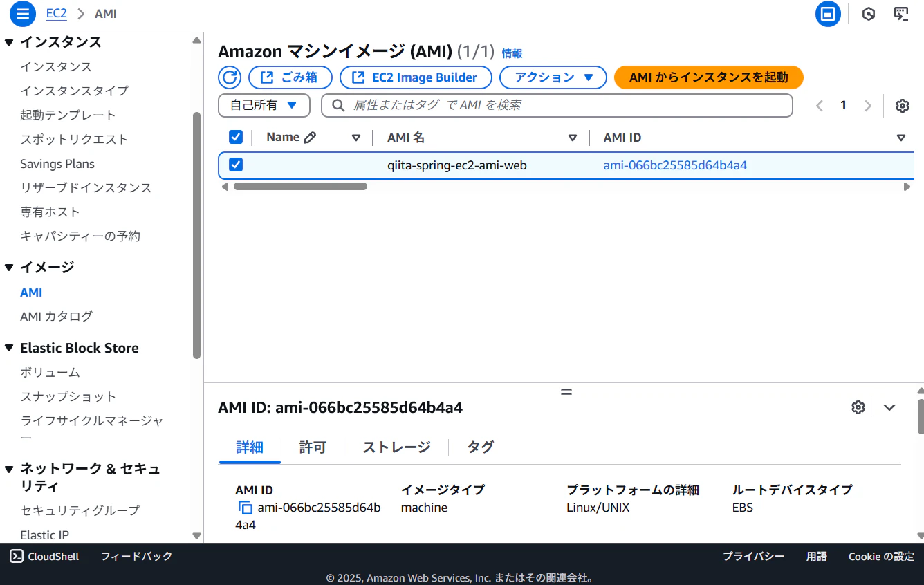Open ライフサイクルマネージャー in the sidebar

click(x=92, y=429)
